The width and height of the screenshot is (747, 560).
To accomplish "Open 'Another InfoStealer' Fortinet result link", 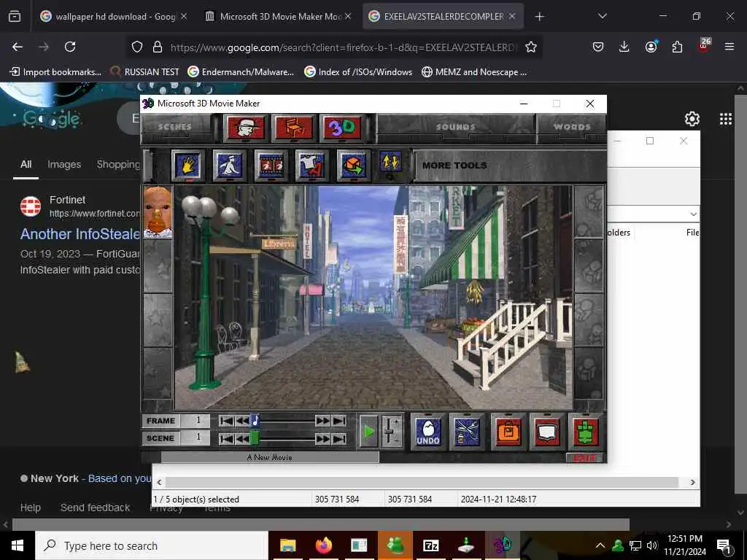I will 80,234.
